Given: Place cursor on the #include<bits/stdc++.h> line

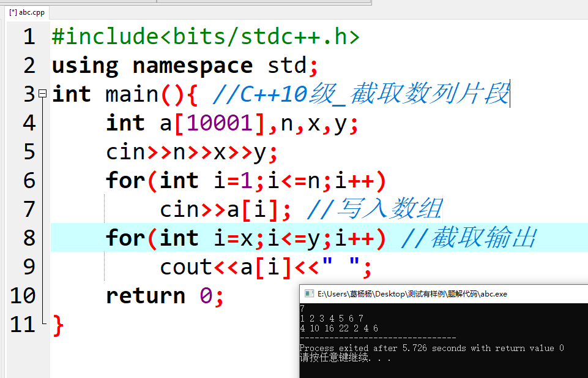Looking at the screenshot, I should pyautogui.click(x=206, y=37).
